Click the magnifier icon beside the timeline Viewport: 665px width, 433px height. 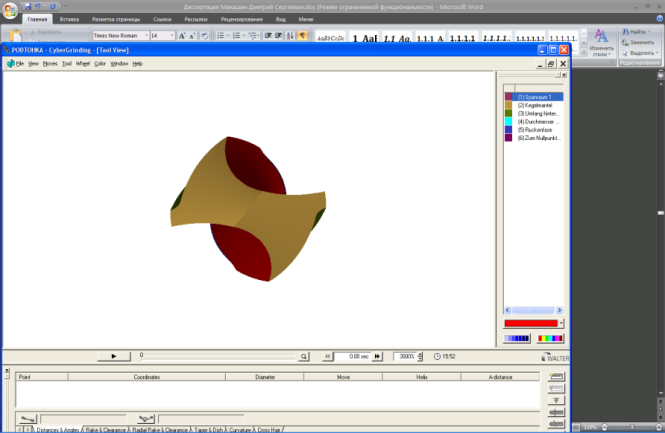tap(304, 357)
